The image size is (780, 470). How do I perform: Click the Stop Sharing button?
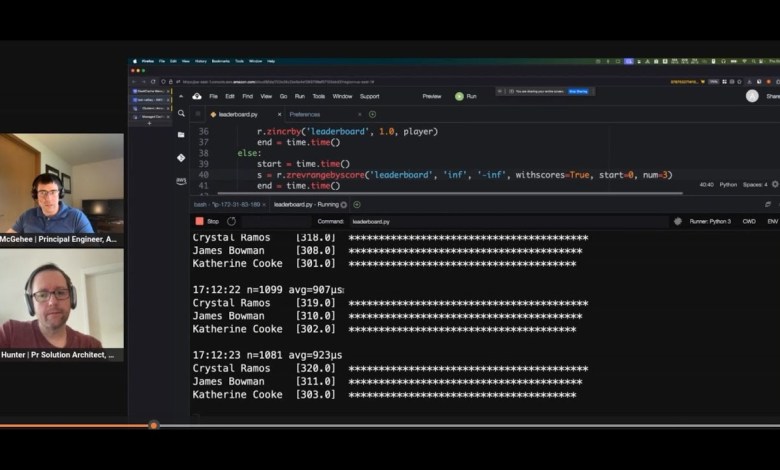578,92
